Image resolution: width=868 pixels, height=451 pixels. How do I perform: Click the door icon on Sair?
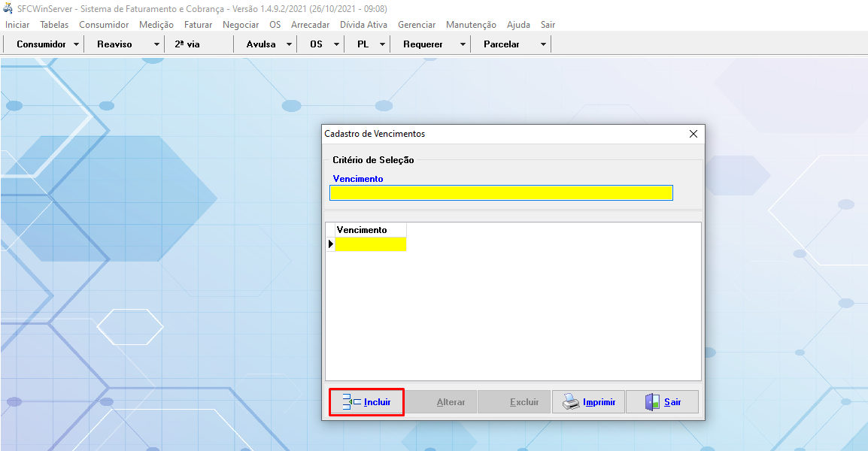click(x=652, y=402)
